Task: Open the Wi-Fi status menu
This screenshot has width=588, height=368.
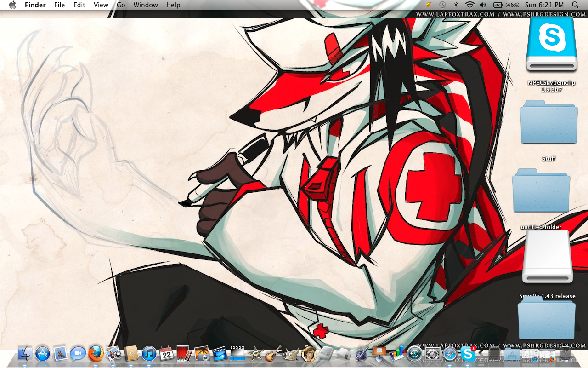Action: tap(469, 5)
